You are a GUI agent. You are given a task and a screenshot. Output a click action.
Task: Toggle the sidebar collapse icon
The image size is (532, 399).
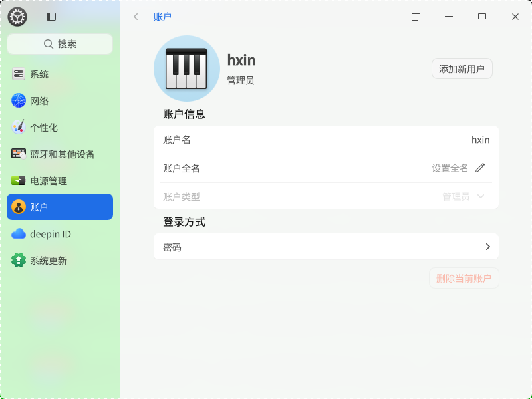51,17
